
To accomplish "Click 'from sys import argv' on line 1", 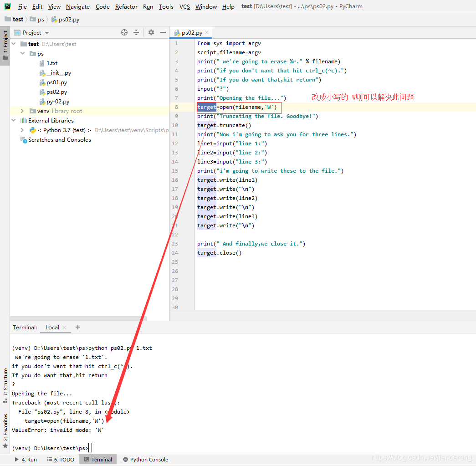I will click(229, 43).
